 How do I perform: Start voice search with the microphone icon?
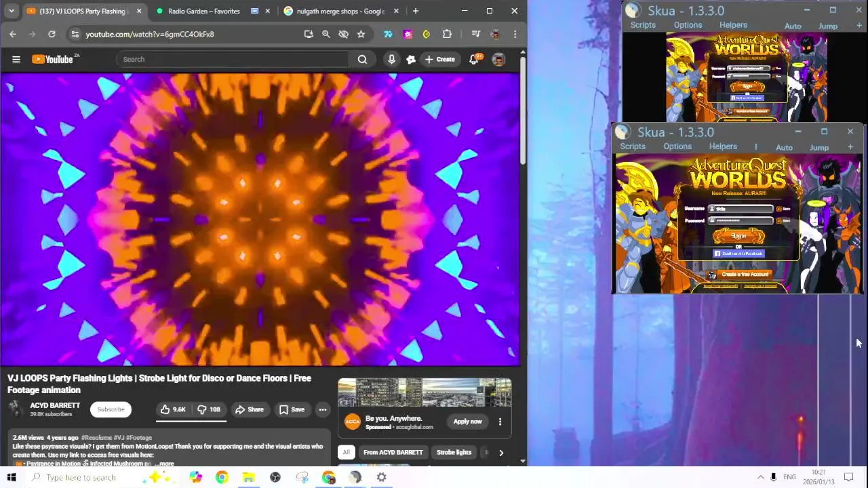[391, 60]
